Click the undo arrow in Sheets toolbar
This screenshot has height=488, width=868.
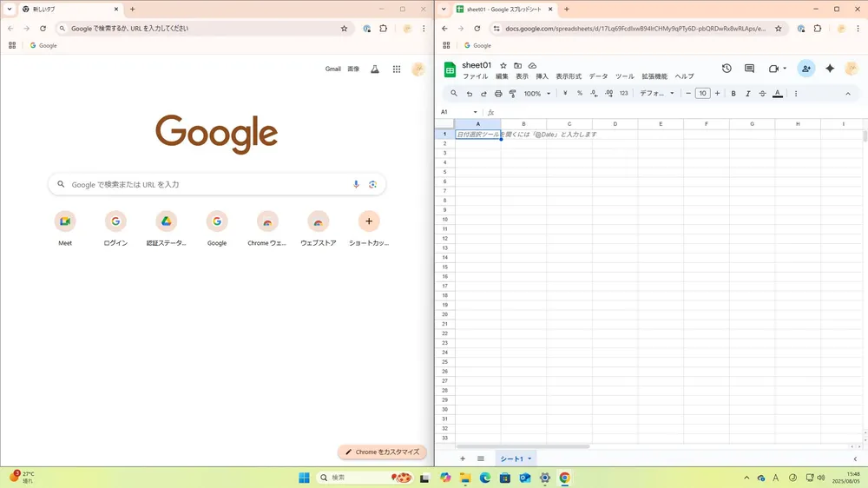(469, 94)
